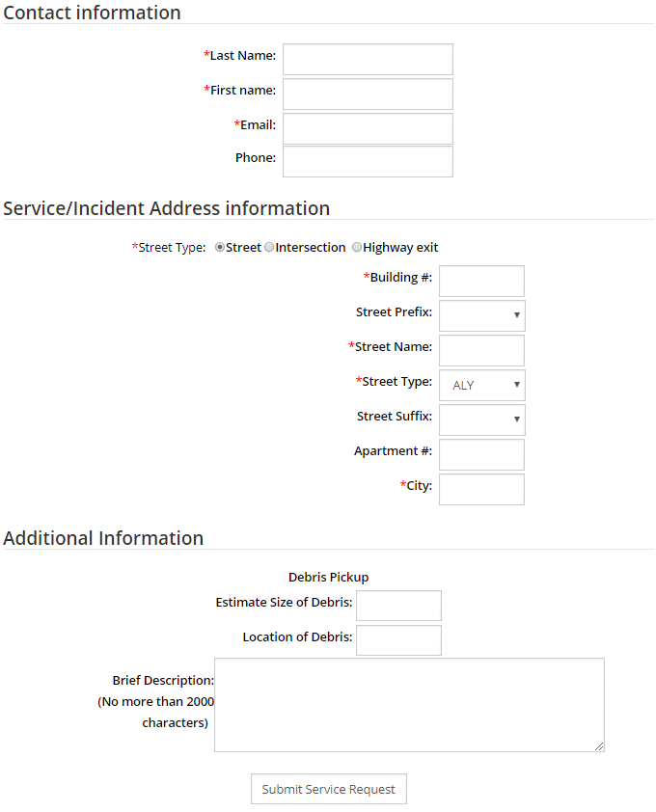Focus the Last Name field
The width and height of the screenshot is (656, 812).
(x=368, y=59)
